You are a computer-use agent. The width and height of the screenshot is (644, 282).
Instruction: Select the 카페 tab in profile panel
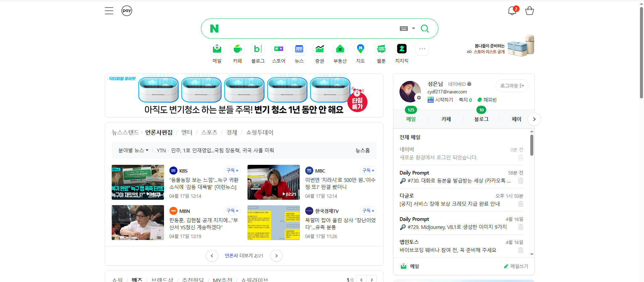446,119
